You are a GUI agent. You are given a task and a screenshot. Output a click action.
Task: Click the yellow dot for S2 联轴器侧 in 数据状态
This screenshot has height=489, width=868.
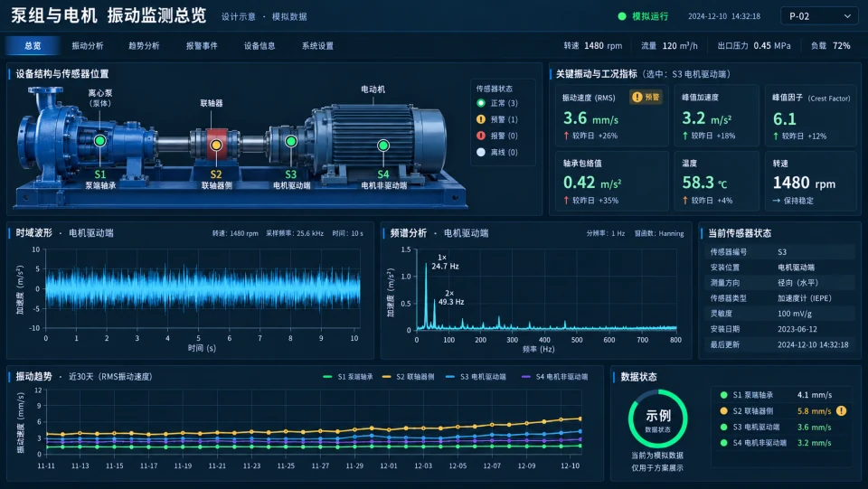pyautogui.click(x=723, y=411)
